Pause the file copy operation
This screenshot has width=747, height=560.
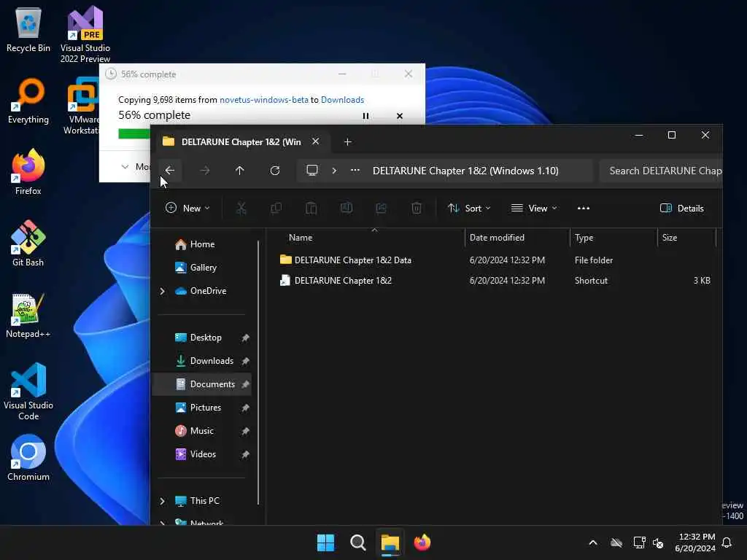(365, 116)
